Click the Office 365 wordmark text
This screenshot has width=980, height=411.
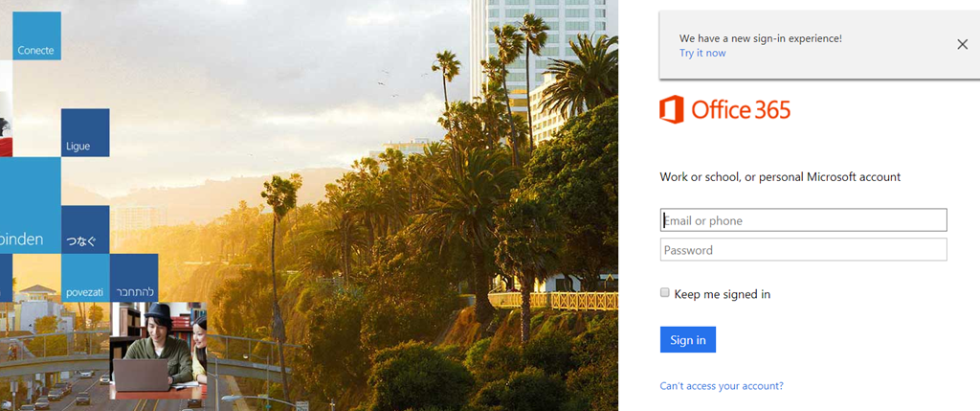[741, 110]
